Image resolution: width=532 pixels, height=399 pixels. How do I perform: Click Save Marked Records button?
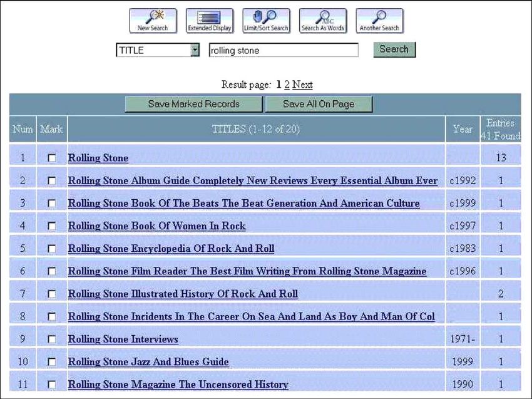tap(194, 104)
